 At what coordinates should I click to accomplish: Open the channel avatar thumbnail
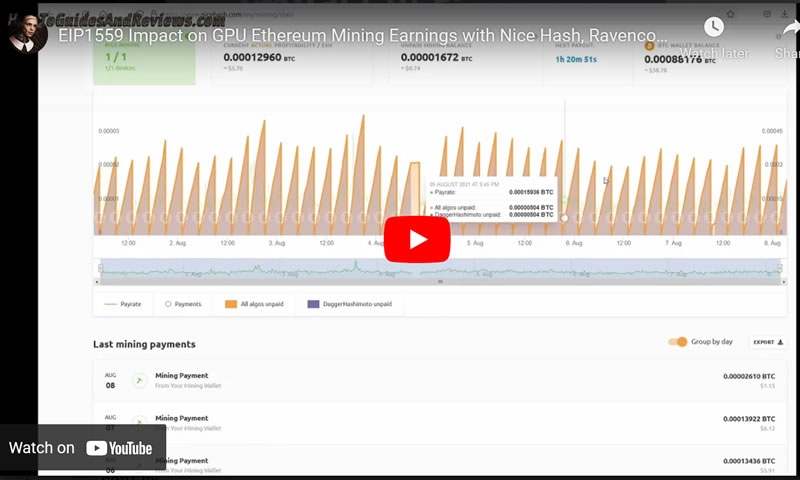[x=26, y=33]
